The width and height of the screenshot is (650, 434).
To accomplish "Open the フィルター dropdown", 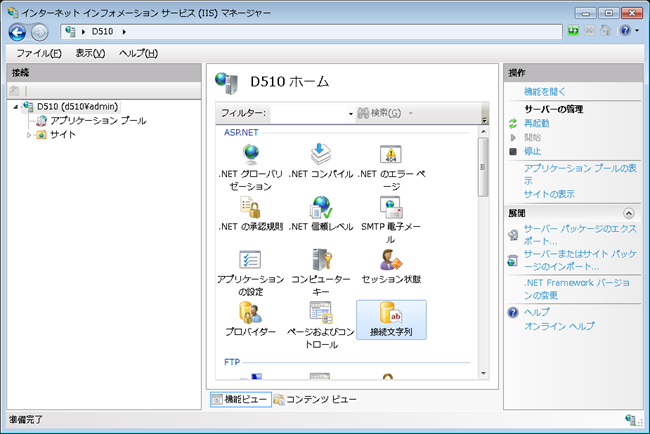I will coord(351,114).
